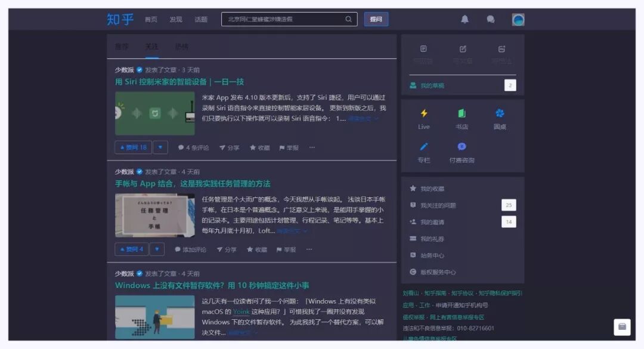
Task: Open the 付费咨询 paid-consultation icon
Action: [x=462, y=147]
